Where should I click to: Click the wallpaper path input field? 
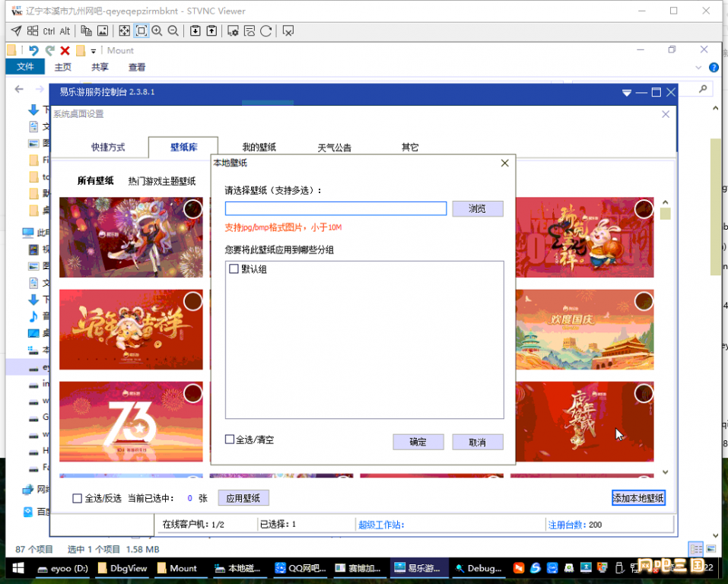point(335,208)
